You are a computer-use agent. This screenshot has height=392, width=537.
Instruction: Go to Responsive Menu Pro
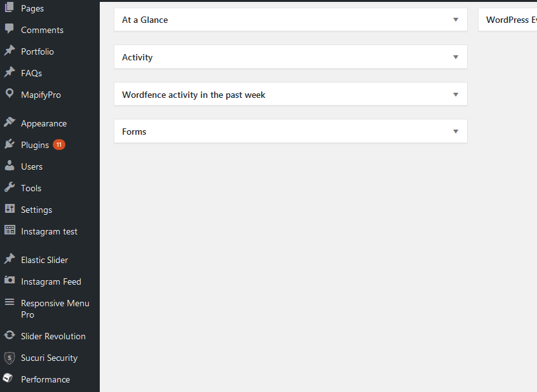coord(55,309)
